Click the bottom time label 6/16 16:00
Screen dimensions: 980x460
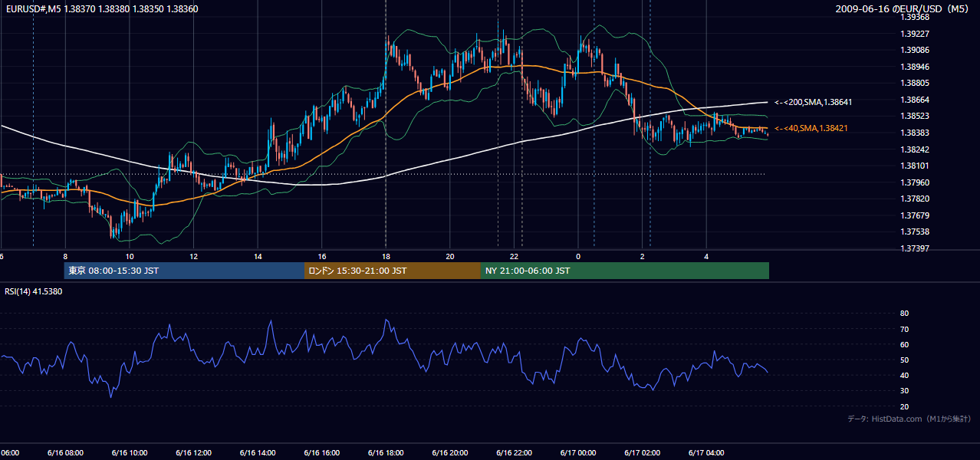(x=322, y=453)
